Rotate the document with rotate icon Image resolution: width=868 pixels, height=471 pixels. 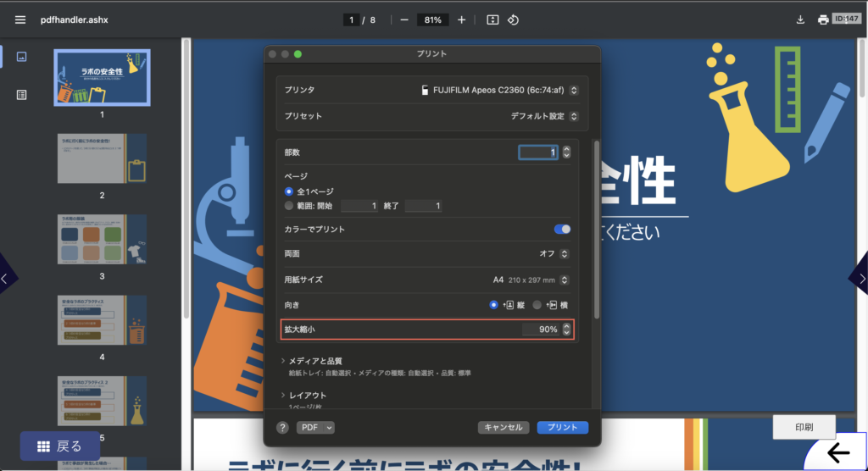(x=513, y=20)
